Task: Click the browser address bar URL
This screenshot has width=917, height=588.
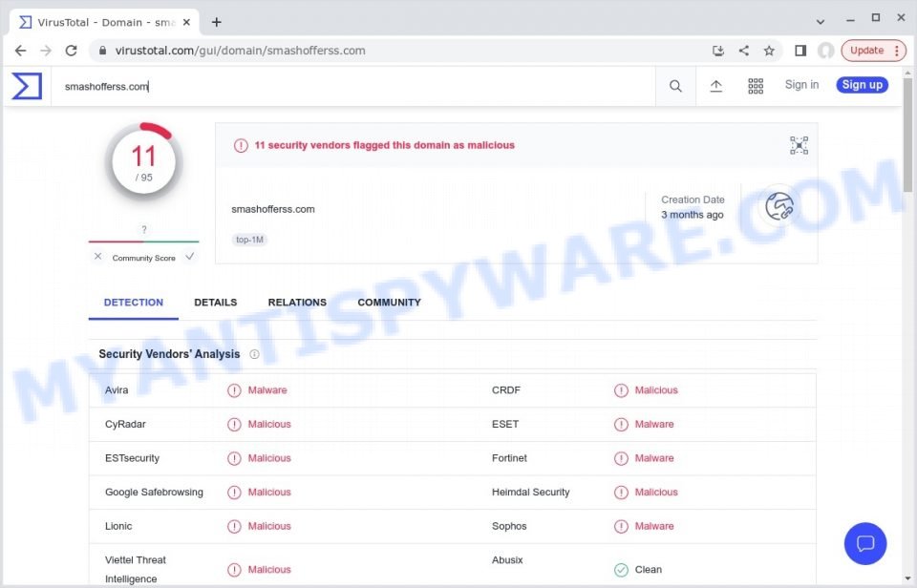Action: [x=241, y=51]
